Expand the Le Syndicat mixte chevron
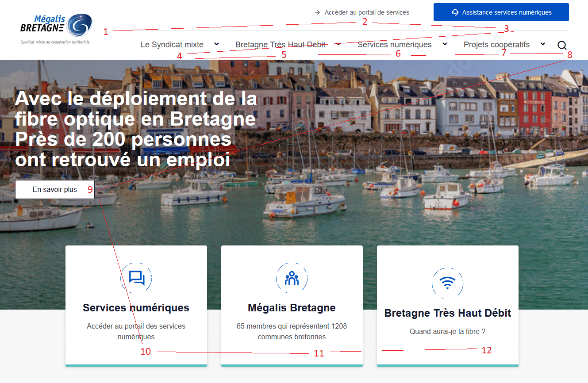Viewport: 588px width, 383px height. click(x=216, y=44)
